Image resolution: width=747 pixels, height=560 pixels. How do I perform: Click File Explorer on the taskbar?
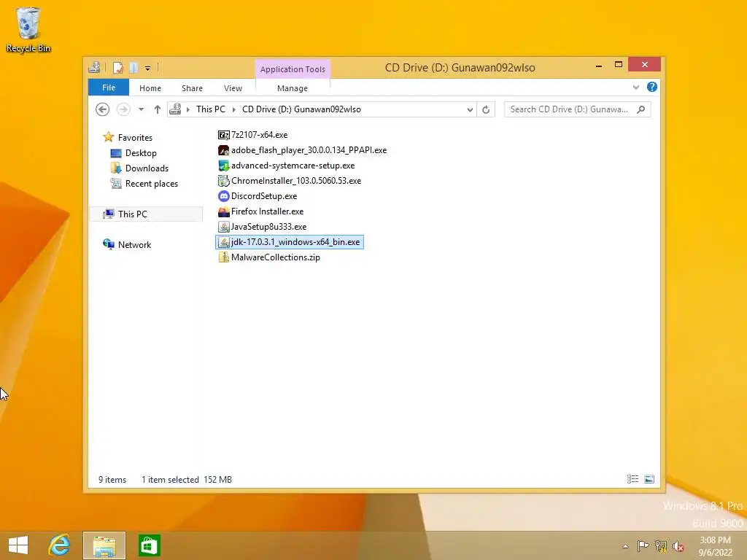[104, 545]
